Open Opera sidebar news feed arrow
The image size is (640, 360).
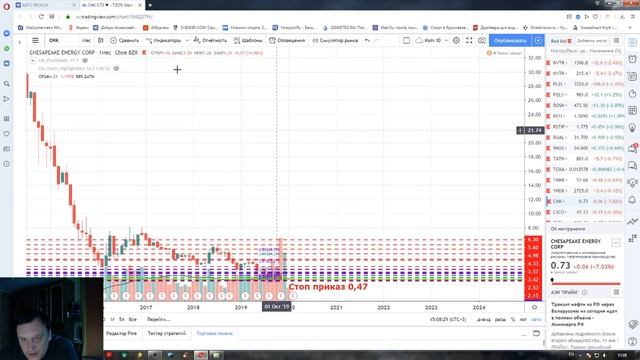tap(7, 99)
